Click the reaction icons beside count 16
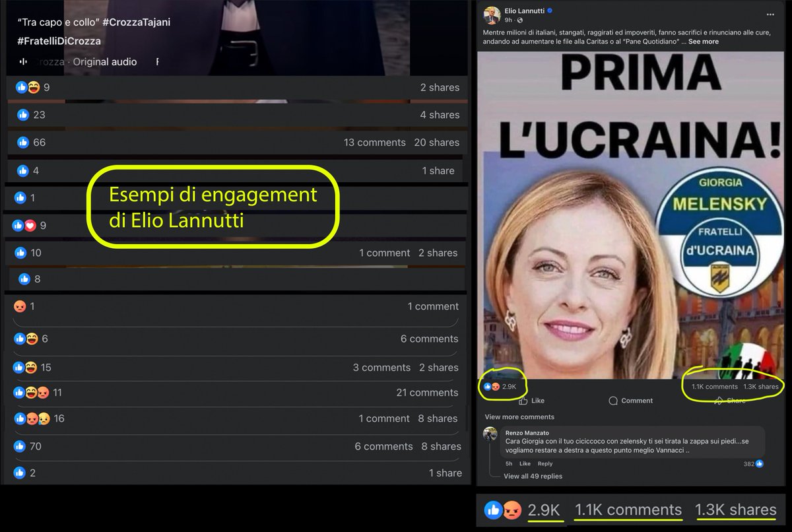 (x=31, y=419)
